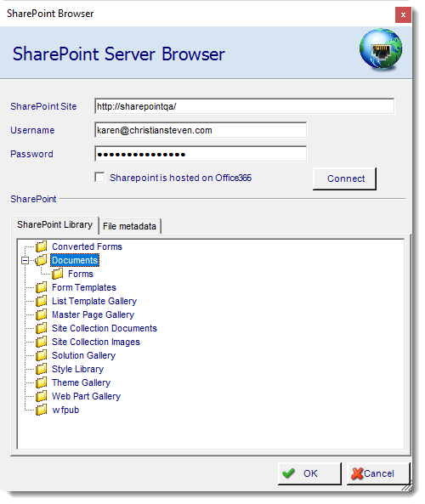Click the Theme Gallery folder icon
The image size is (425, 504).
pos(41,382)
